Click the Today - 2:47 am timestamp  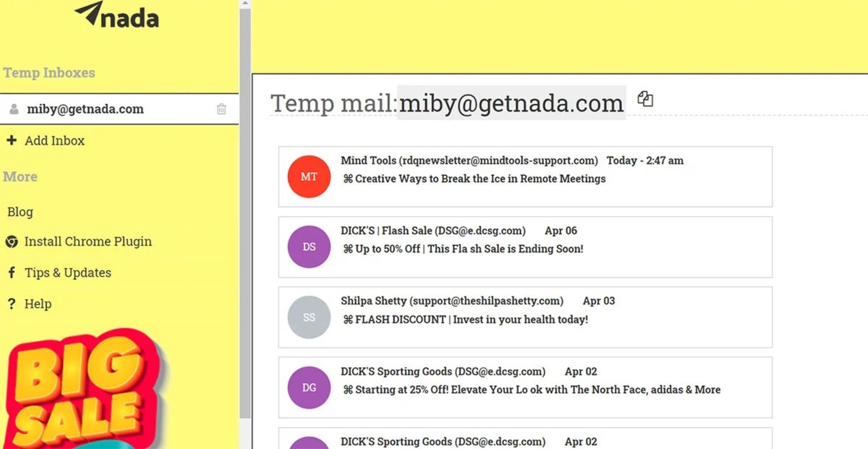(x=645, y=160)
